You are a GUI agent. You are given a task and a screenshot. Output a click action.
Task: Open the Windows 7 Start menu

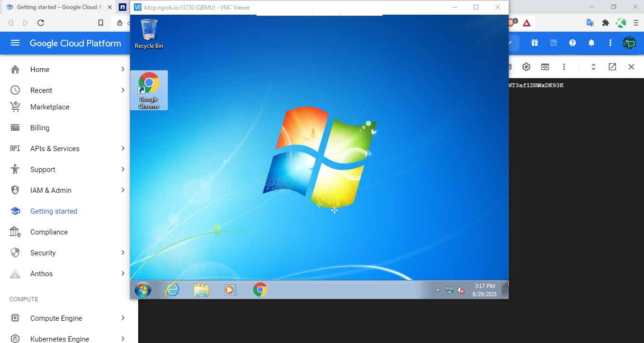pos(142,289)
